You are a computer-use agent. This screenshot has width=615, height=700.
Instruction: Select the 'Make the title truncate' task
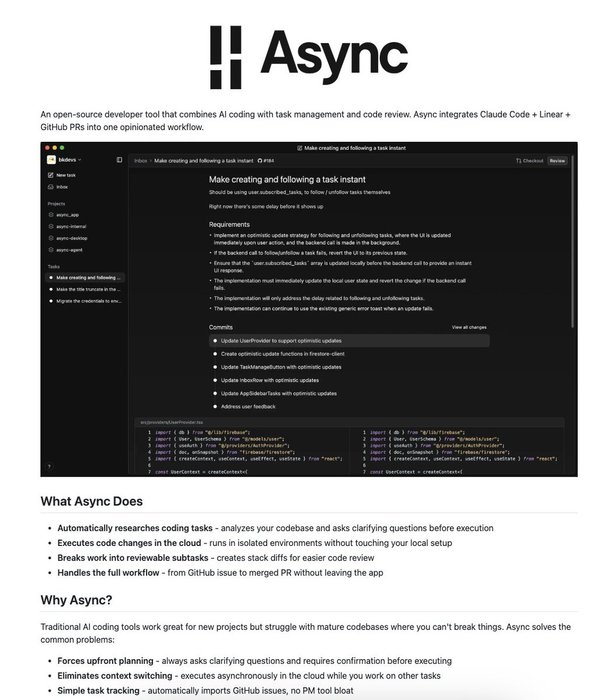pos(85,289)
